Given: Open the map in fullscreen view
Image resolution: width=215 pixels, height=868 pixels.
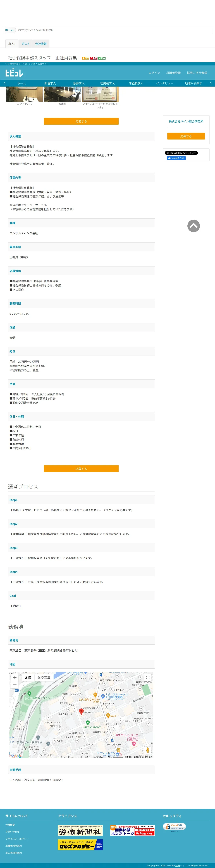Looking at the screenshot, I should 147,677.
